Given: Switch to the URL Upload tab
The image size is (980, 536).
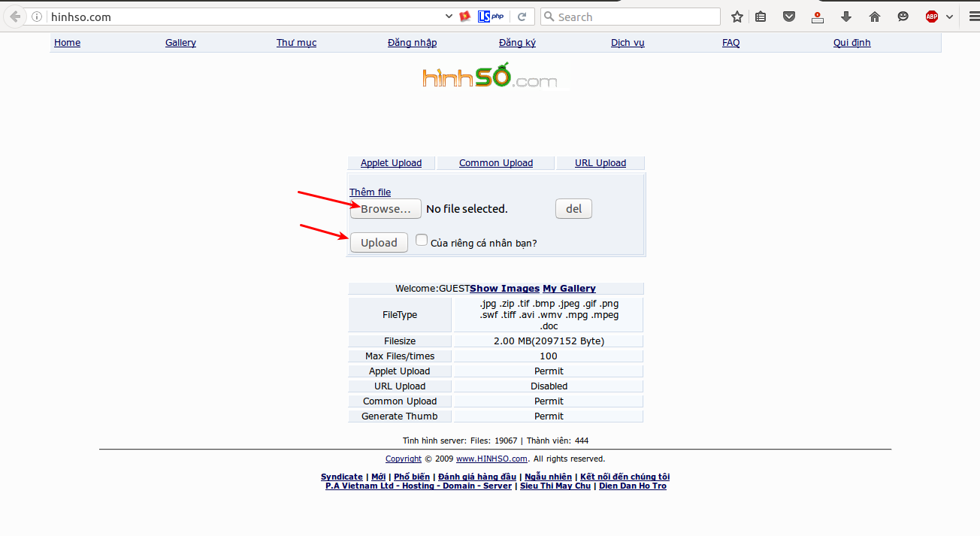Looking at the screenshot, I should [600, 163].
